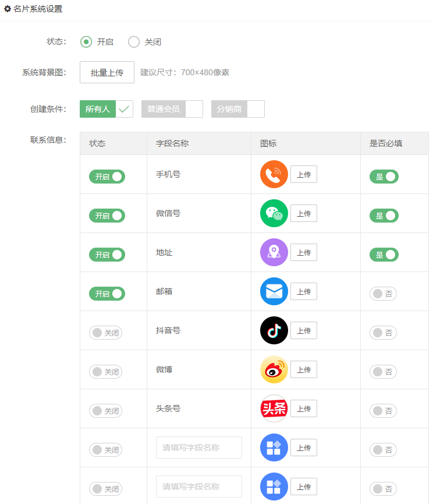Turn off the 手机号 status switch
Viewport: 433px width, 504px height.
[x=107, y=177]
